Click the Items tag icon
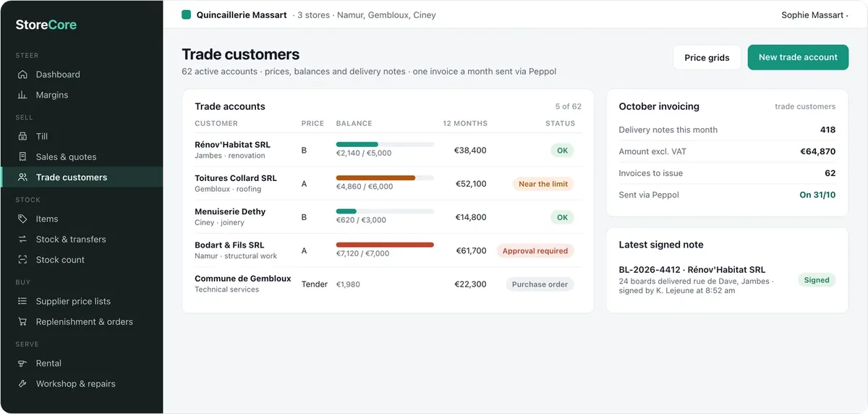This screenshot has width=868, height=414. [x=22, y=219]
